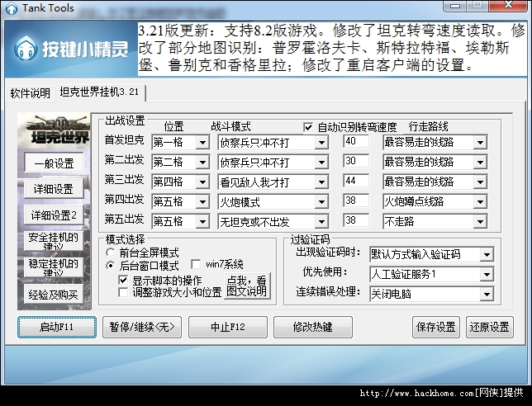Expand 无坦克或不出发 battle mode dropdown

tap(273, 222)
